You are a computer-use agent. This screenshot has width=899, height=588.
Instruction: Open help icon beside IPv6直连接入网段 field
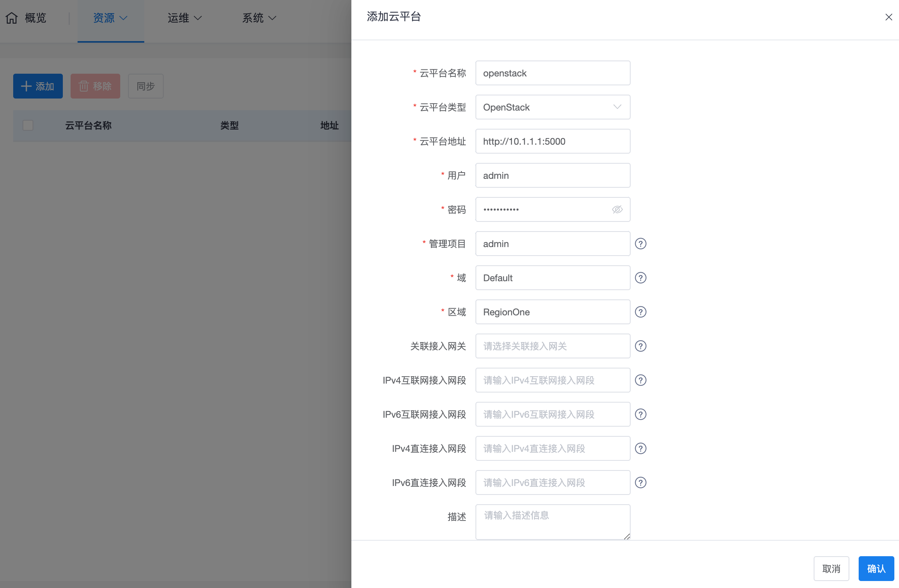pyautogui.click(x=640, y=483)
